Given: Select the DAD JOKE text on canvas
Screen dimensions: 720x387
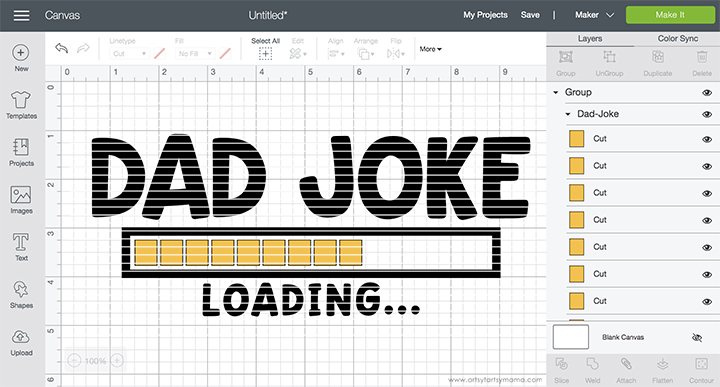Looking at the screenshot, I should pos(311,177).
